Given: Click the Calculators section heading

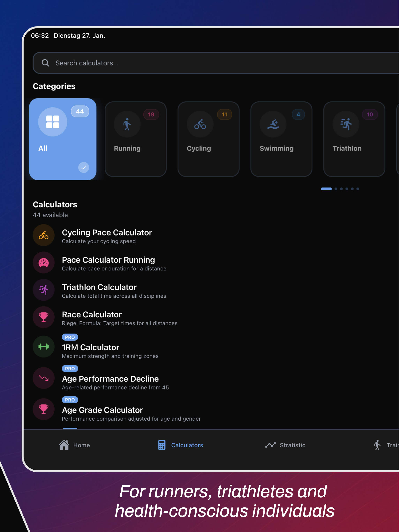Looking at the screenshot, I should [55, 204].
